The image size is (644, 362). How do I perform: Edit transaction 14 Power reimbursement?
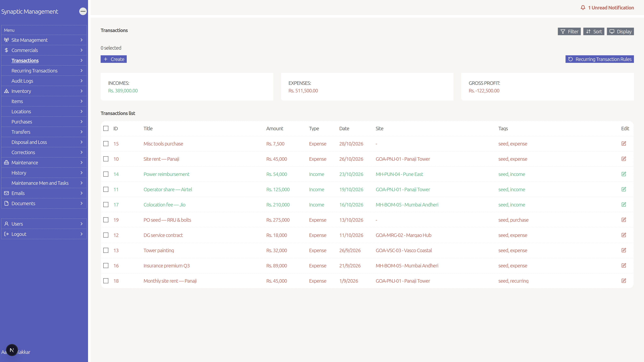point(624,174)
